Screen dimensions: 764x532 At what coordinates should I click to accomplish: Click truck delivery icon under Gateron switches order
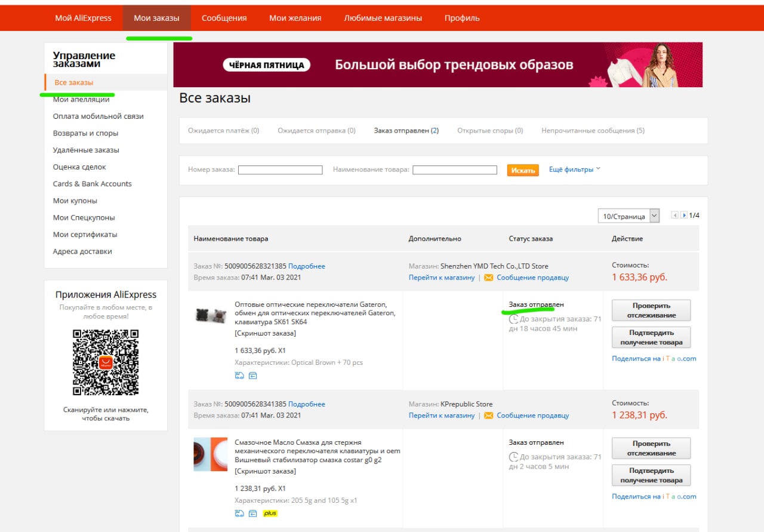click(239, 376)
